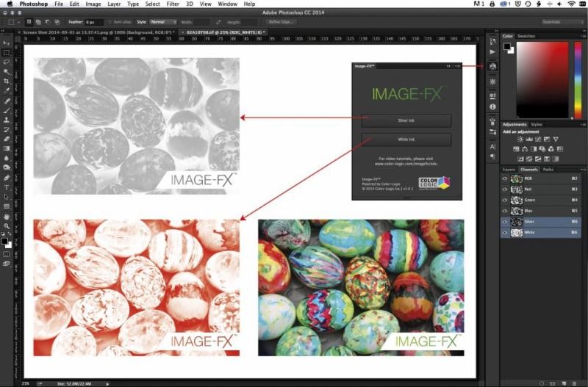Open the Channels panel flyout menu

click(583, 170)
